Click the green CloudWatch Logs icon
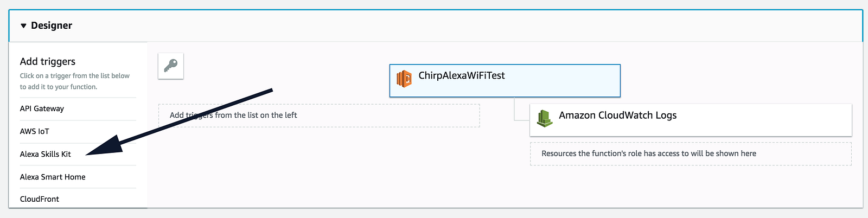Viewport: 868px width, 218px height. [x=544, y=118]
